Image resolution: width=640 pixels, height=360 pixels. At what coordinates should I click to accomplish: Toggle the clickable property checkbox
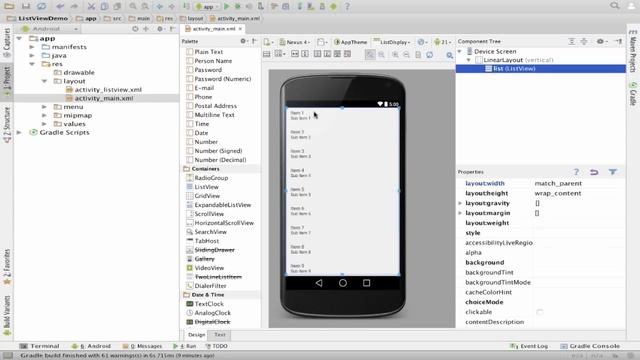(540, 312)
